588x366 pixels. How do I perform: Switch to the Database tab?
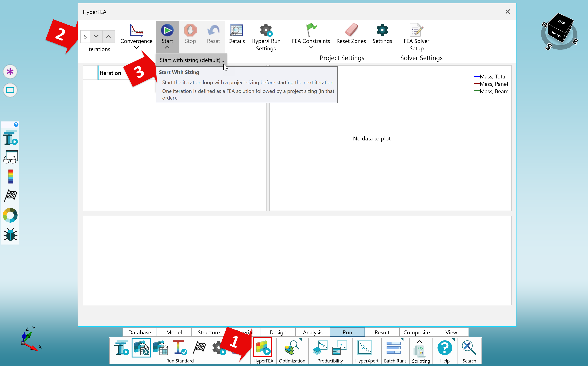coord(140,332)
